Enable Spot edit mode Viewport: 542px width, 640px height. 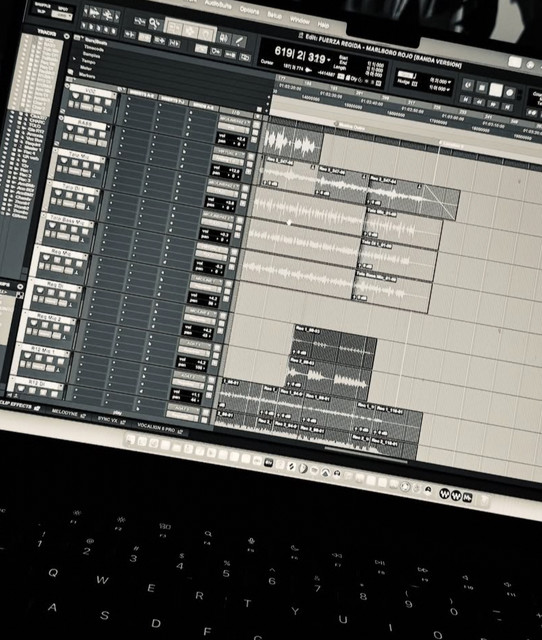point(63,9)
